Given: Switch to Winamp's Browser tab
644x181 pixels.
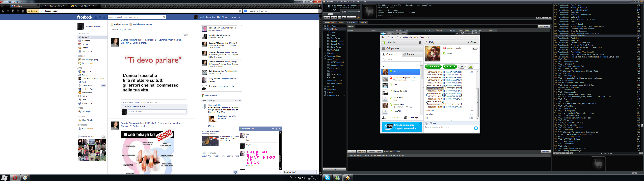Looking at the screenshot, I should click(x=363, y=22).
